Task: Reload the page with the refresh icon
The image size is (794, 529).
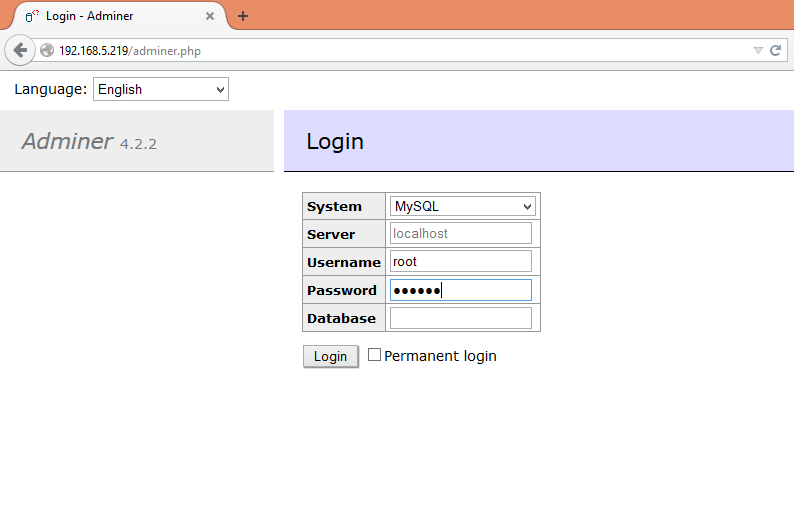Action: click(x=775, y=50)
